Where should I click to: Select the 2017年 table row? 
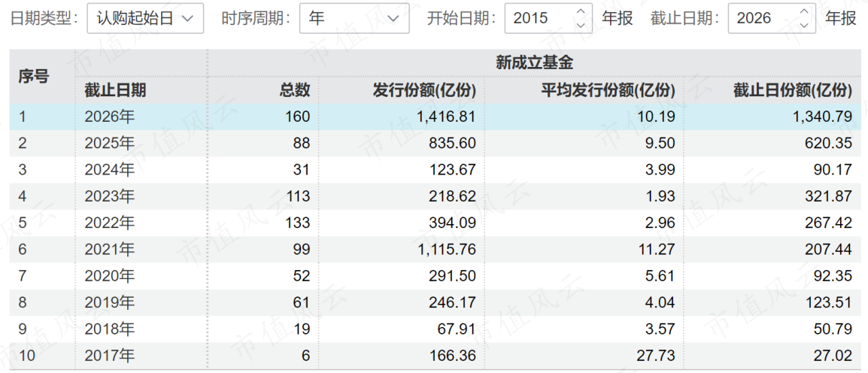[x=435, y=356]
